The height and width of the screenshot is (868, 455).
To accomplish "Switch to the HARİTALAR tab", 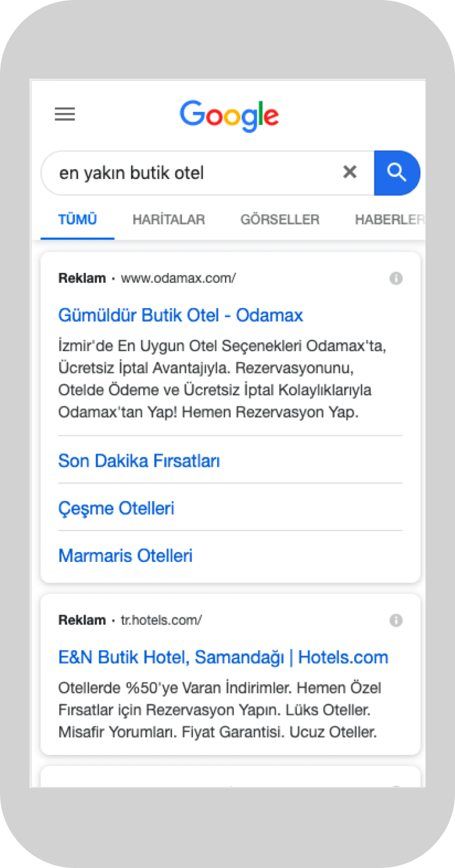I will pos(168,219).
